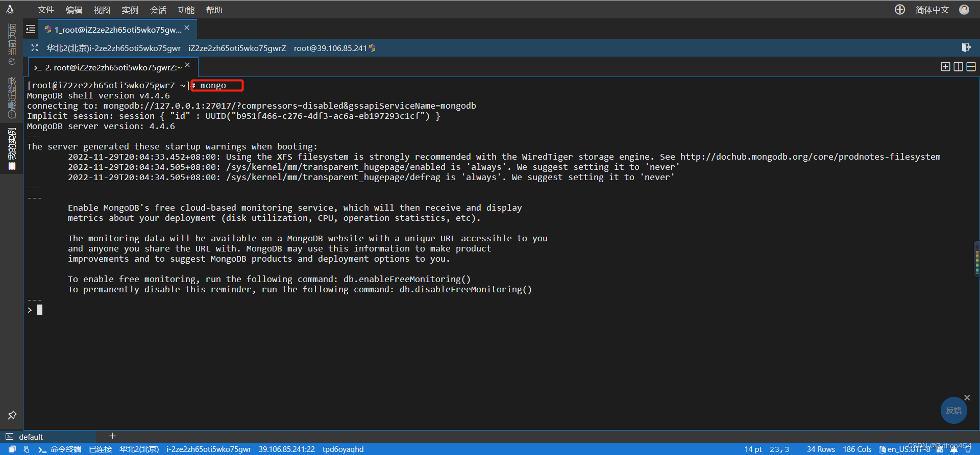Click i-2ze2zh65oti5wko75gwr in status bar

coord(208,449)
